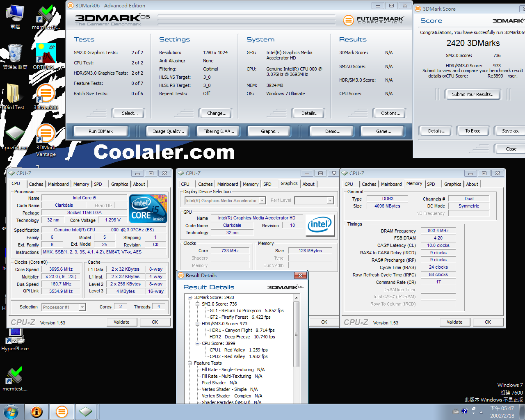Click the Demo... button
Image resolution: width=525 pixels, height=420 pixels.
(x=333, y=131)
